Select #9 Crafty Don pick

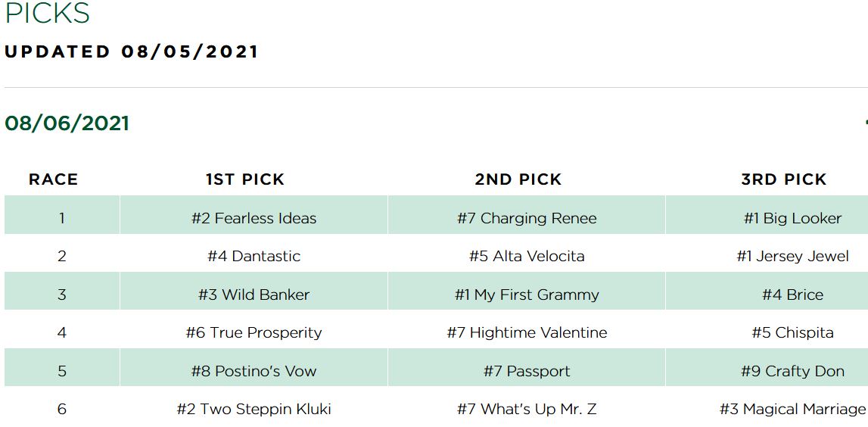click(x=792, y=370)
